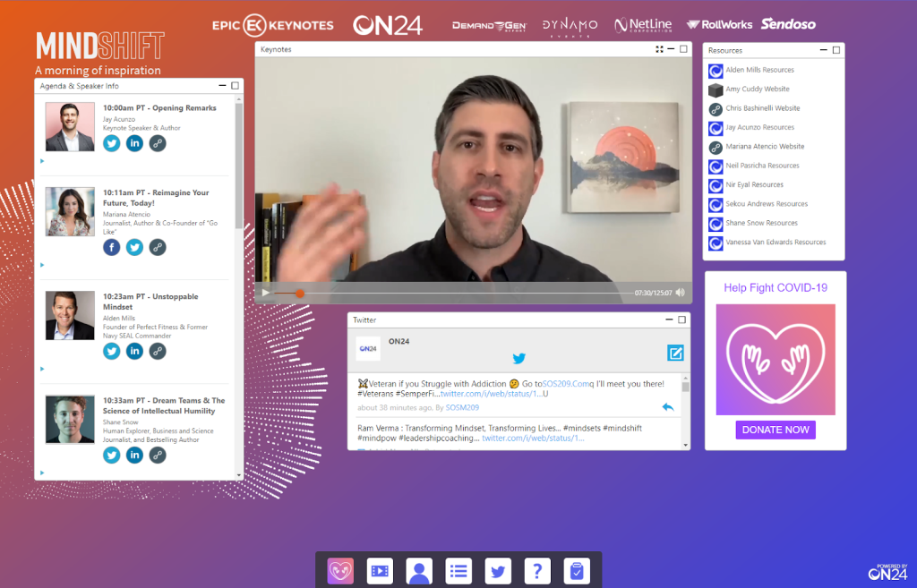The height and width of the screenshot is (588, 917).
Task: Open Mariana Atencio's website link icon
Action: pyautogui.click(x=158, y=247)
